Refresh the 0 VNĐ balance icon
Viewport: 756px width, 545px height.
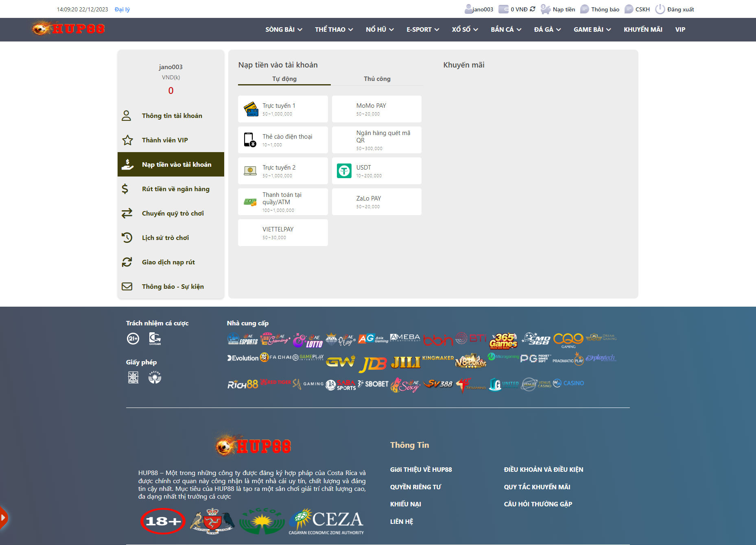pos(533,9)
